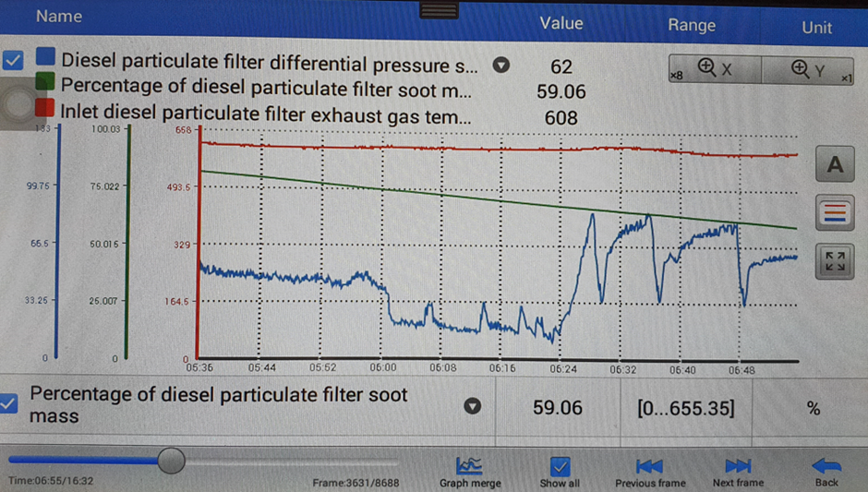
Task: Click the Value column header
Action: point(561,23)
